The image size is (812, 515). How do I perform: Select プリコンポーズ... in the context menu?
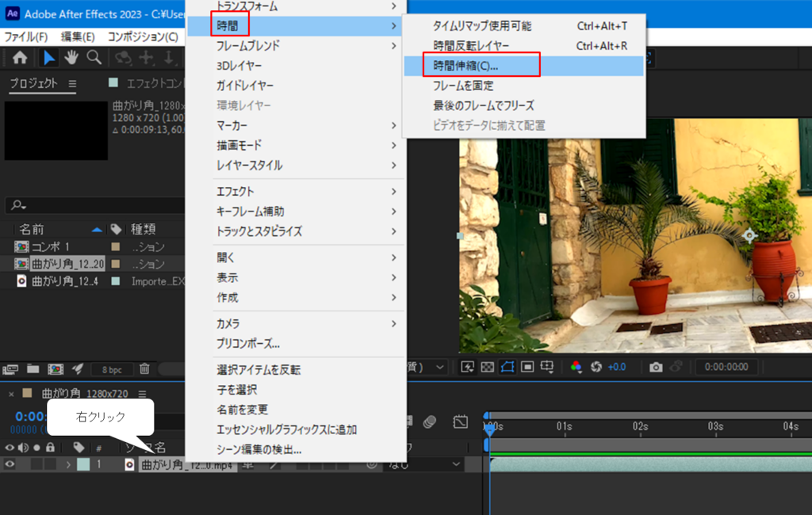click(x=248, y=344)
